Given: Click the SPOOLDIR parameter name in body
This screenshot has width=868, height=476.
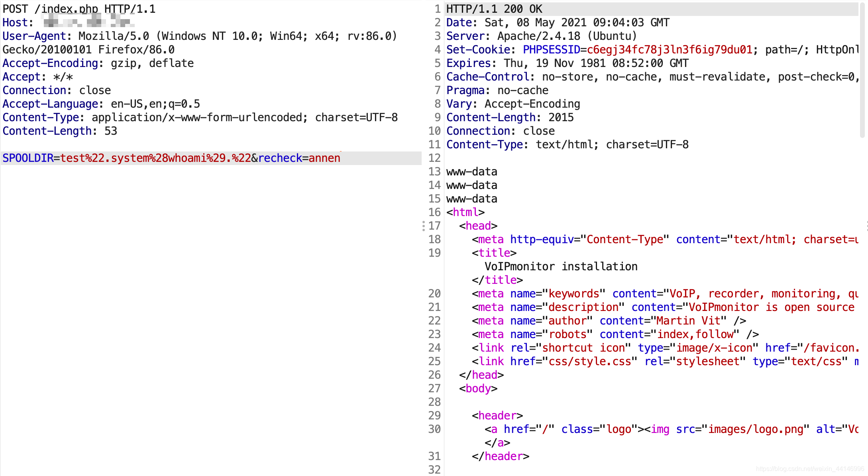Looking at the screenshot, I should click(28, 158).
